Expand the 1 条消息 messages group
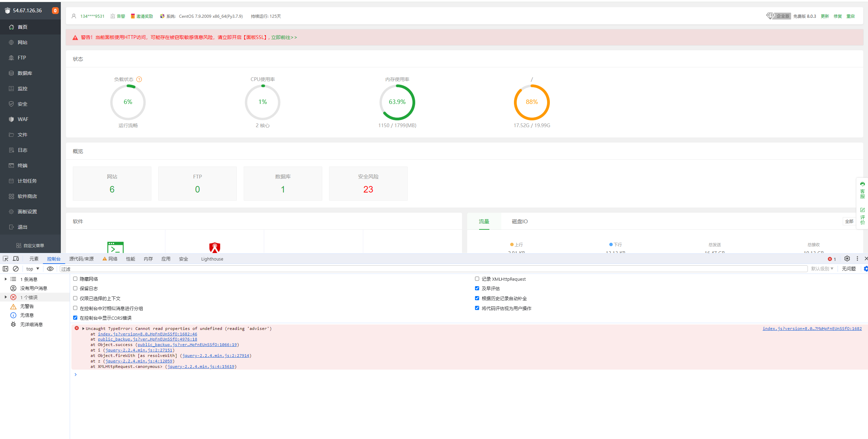868x439 pixels. point(6,279)
